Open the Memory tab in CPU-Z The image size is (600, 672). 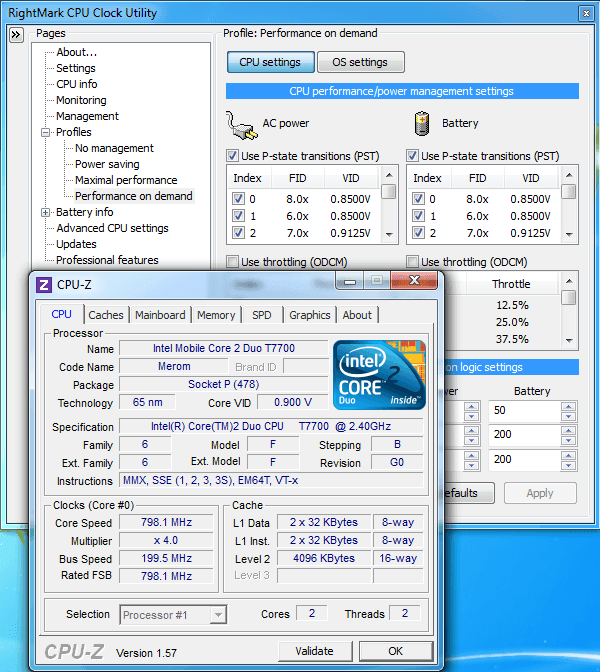216,315
